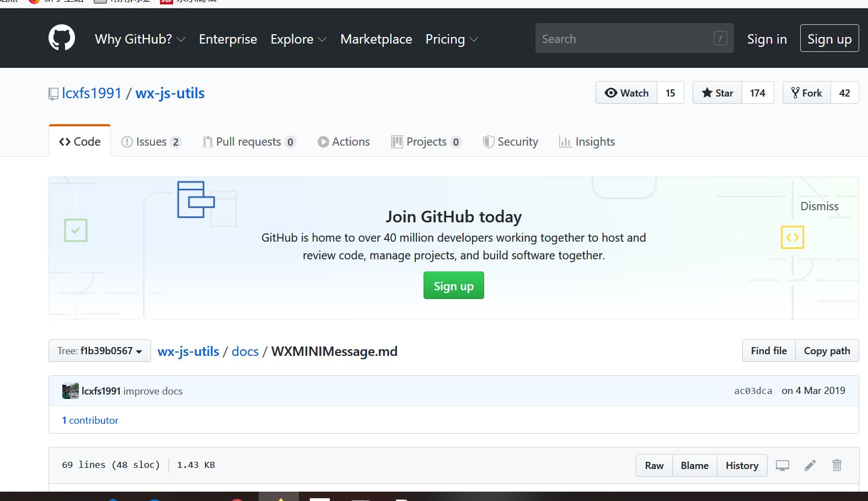Open the Blame view
This screenshot has width=868, height=501.
pos(694,465)
